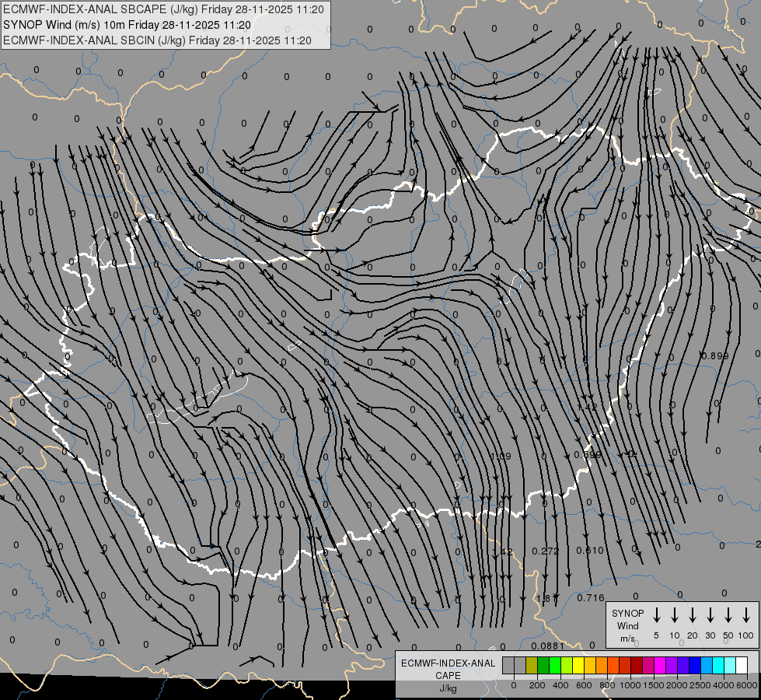Click the 200 tick label in CAPE legend
The width and height of the screenshot is (761, 700).
(x=537, y=685)
